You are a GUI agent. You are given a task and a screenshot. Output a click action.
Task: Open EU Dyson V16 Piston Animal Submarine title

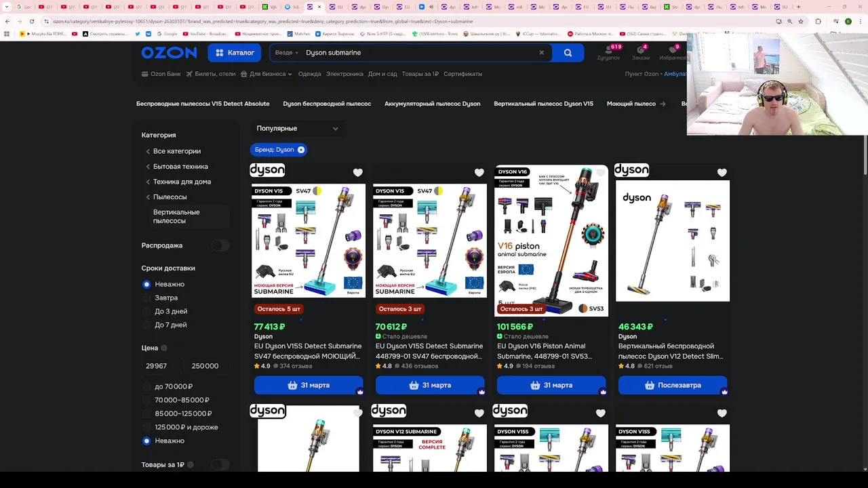(x=545, y=351)
